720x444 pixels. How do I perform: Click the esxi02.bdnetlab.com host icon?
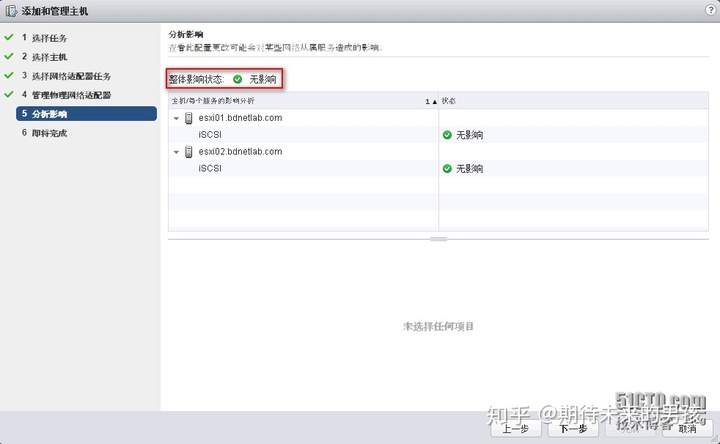point(188,152)
